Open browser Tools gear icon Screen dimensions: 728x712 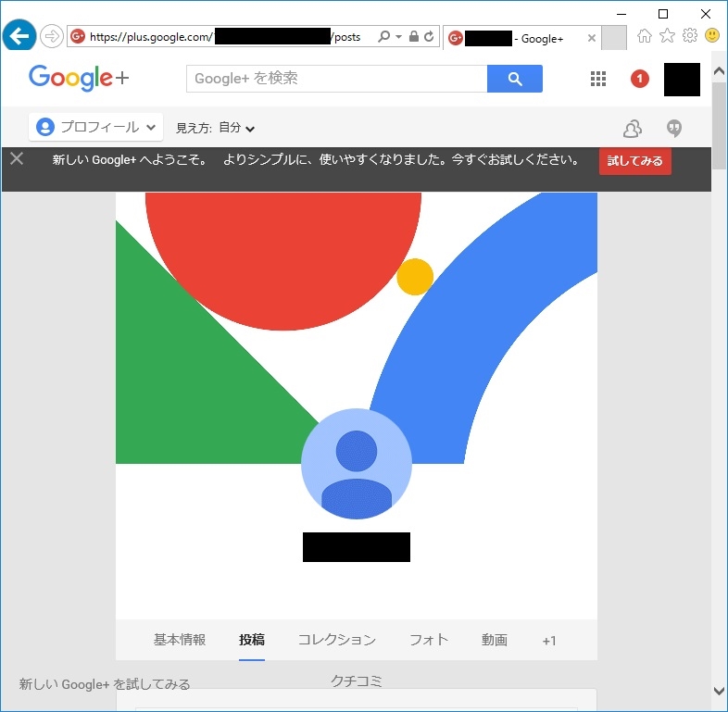point(690,35)
